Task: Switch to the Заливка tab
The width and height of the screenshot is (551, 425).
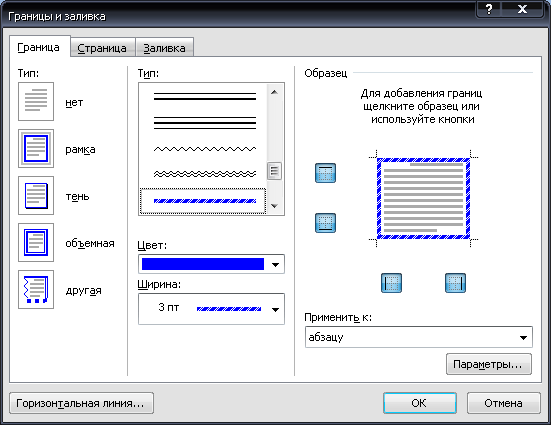Action: click(164, 48)
